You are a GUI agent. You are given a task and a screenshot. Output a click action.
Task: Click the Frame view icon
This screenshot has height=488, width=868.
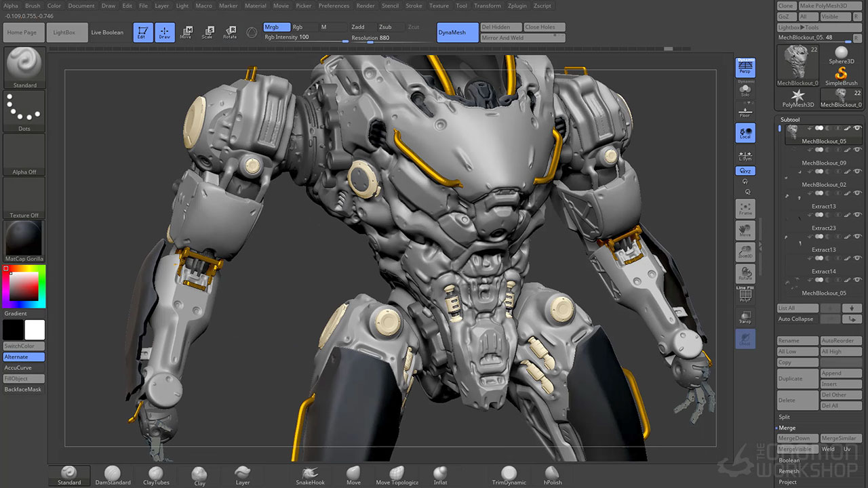click(745, 209)
